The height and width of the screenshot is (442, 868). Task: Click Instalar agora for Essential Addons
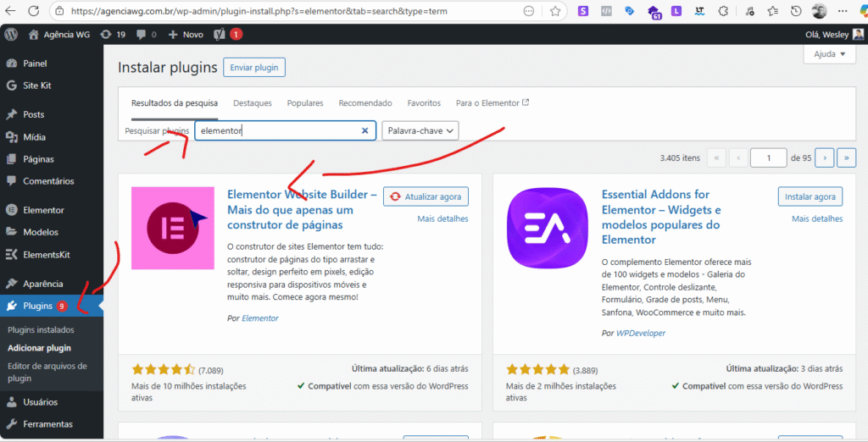810,196
